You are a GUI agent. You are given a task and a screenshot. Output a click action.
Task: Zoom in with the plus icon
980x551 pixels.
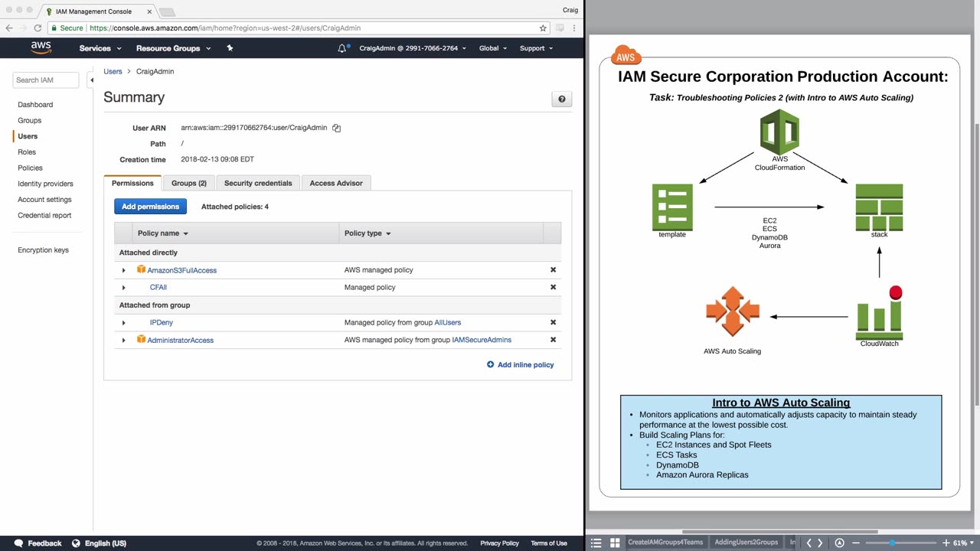click(946, 543)
